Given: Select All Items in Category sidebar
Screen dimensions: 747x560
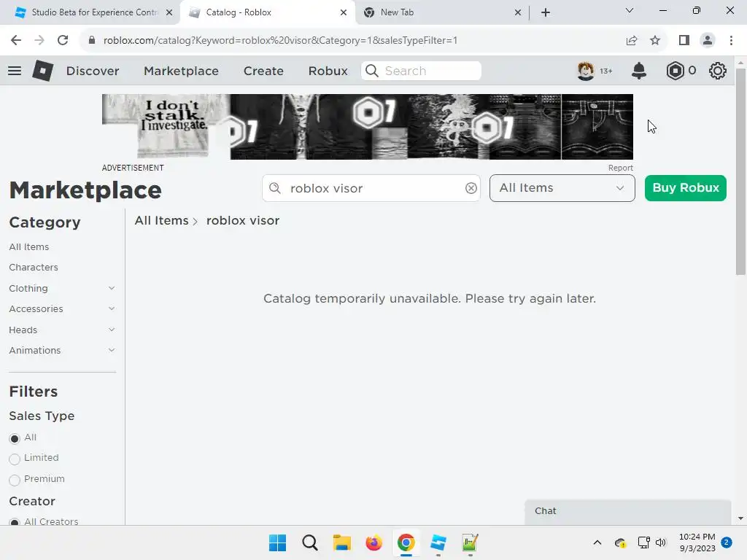Looking at the screenshot, I should (29, 246).
